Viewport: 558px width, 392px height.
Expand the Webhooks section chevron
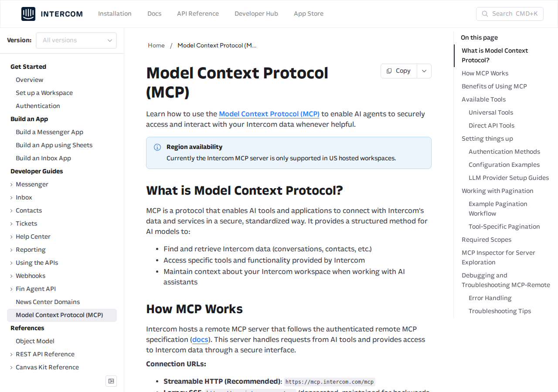pos(11,276)
